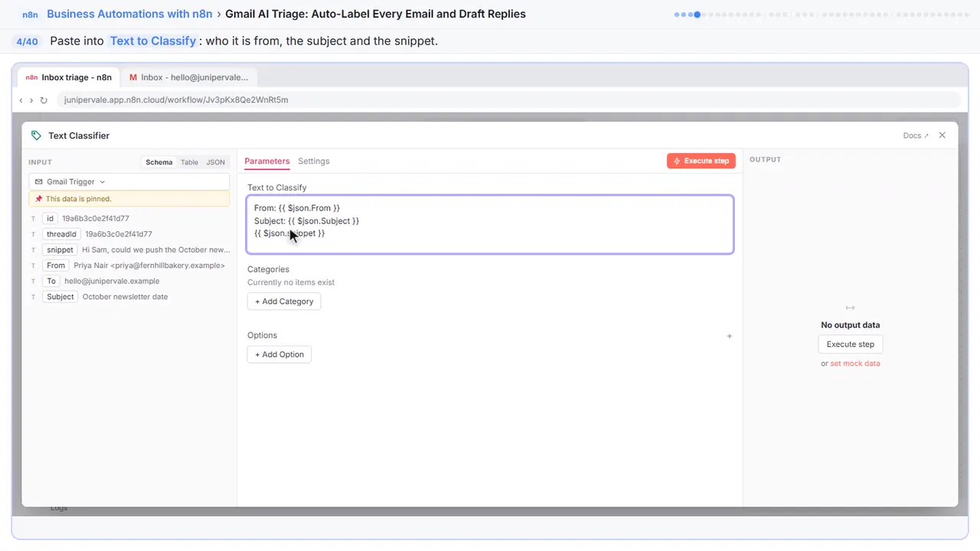Screen dimensions: 980x551
Task: Click the Text Classifier tag icon
Action: click(36, 135)
